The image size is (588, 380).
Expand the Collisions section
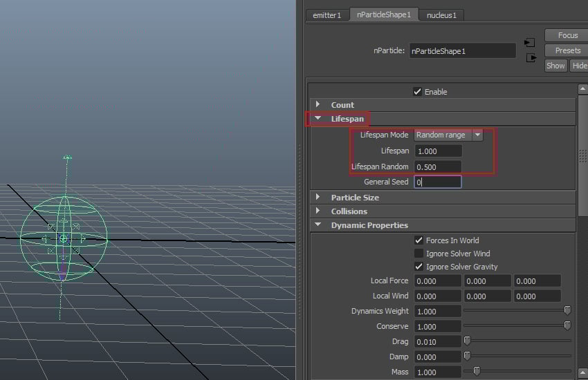[x=318, y=211]
